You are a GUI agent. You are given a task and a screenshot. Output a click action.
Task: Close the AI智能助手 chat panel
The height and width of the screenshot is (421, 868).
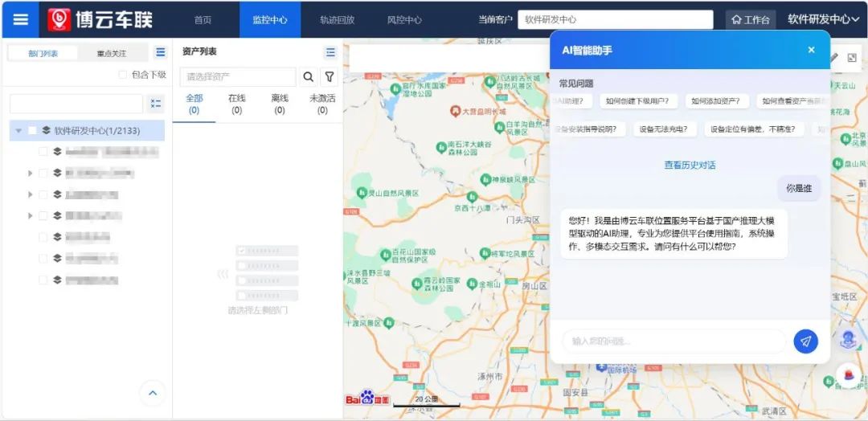pyautogui.click(x=811, y=50)
